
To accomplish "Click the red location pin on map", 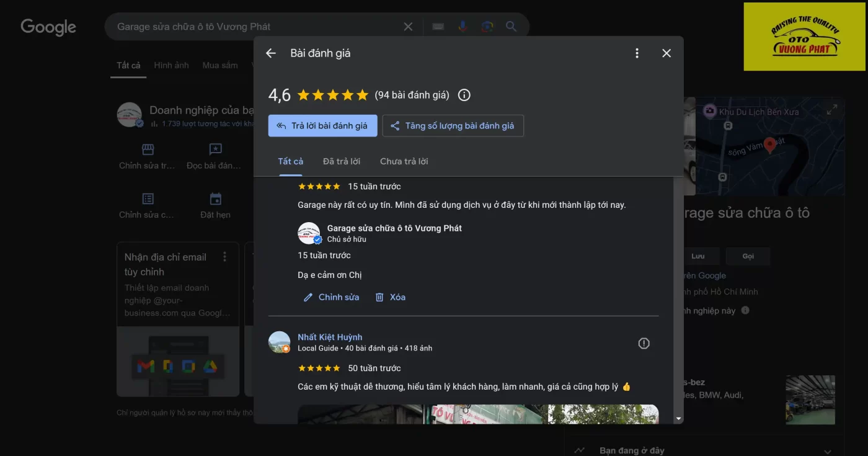I will tap(769, 145).
